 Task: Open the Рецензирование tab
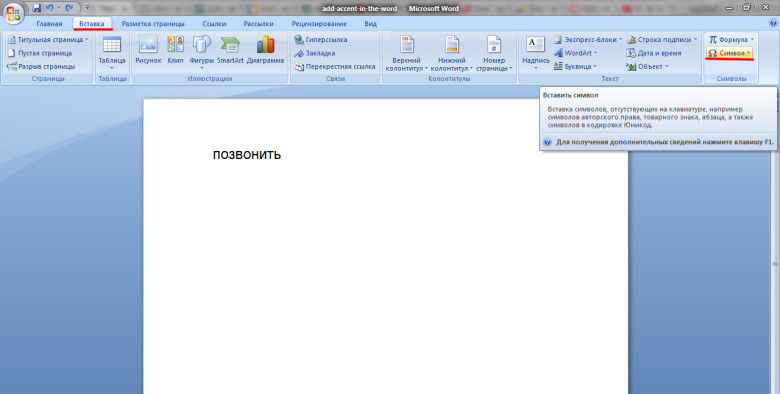(x=319, y=24)
